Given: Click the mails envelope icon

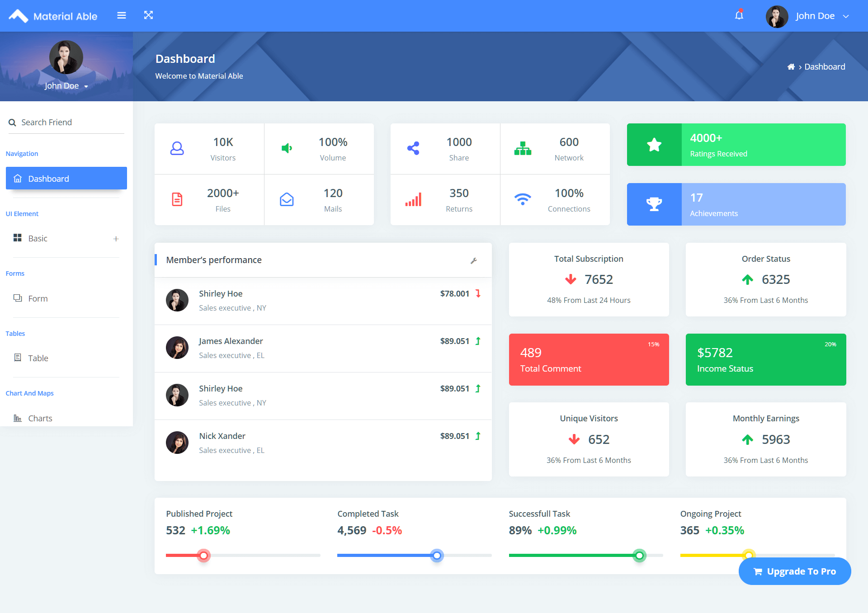Looking at the screenshot, I should [287, 199].
